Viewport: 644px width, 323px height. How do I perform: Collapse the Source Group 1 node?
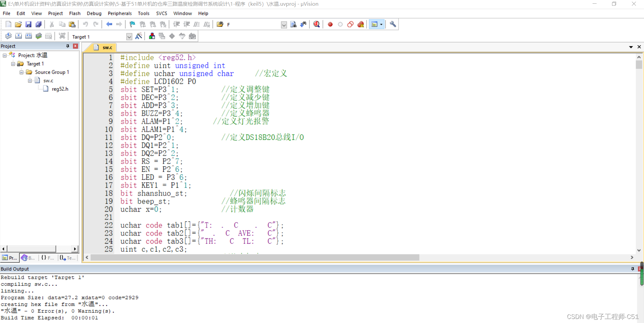click(x=22, y=72)
